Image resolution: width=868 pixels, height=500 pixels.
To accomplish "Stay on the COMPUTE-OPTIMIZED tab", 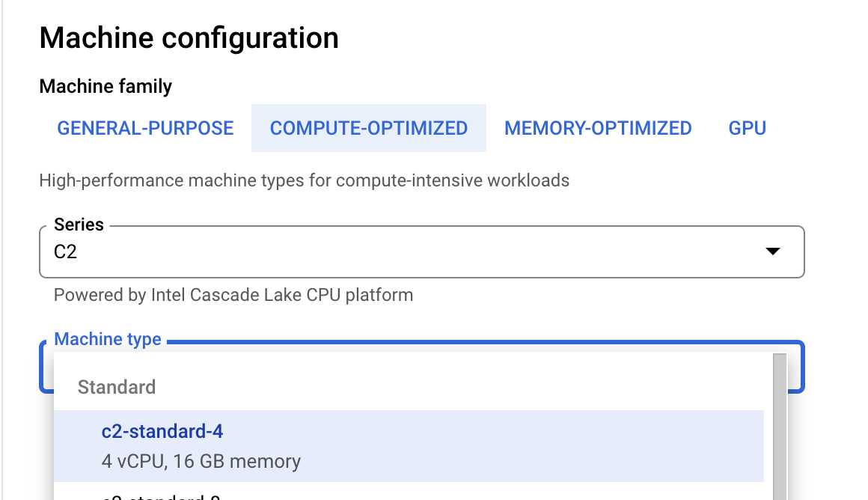I will [368, 128].
